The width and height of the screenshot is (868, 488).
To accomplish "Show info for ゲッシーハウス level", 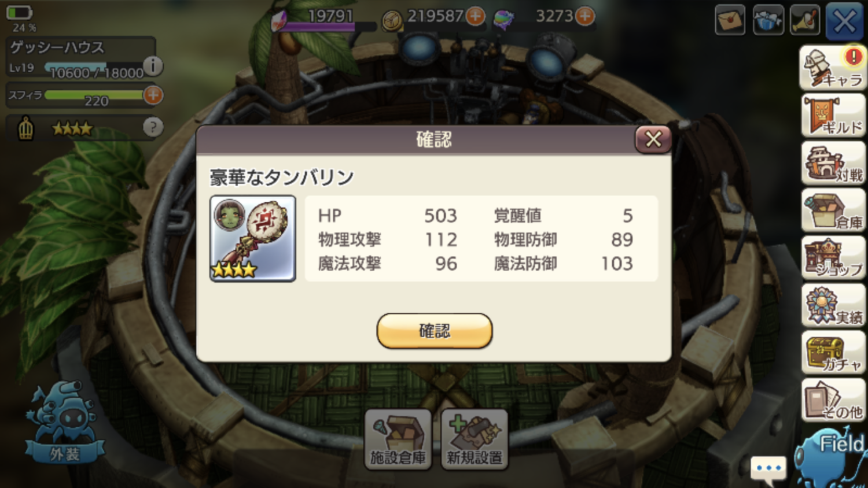I will click(153, 66).
